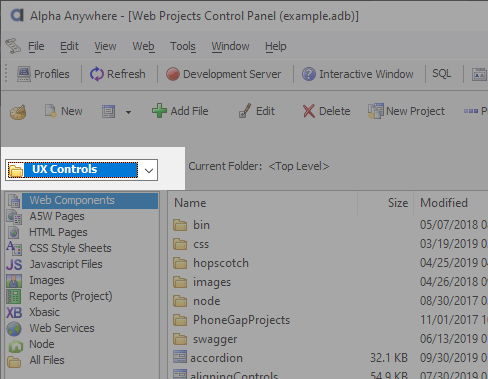Click the New Project button label
The height and width of the screenshot is (379, 488).
point(415,111)
